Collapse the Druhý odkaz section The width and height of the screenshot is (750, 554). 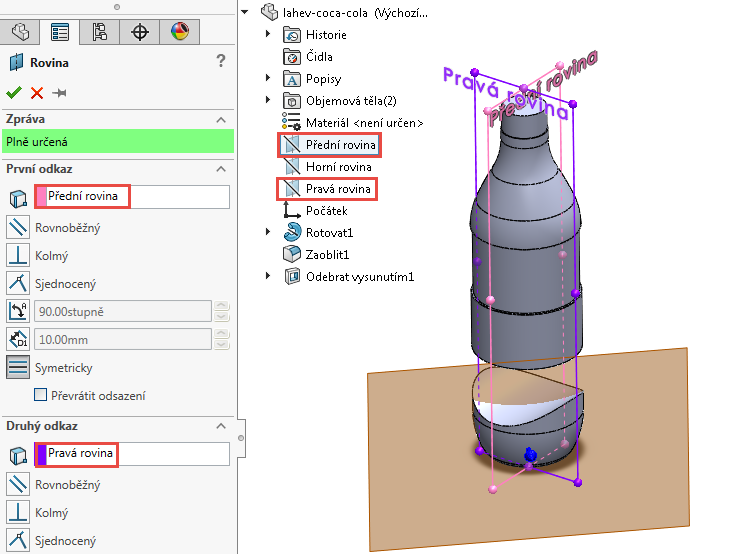point(221,426)
